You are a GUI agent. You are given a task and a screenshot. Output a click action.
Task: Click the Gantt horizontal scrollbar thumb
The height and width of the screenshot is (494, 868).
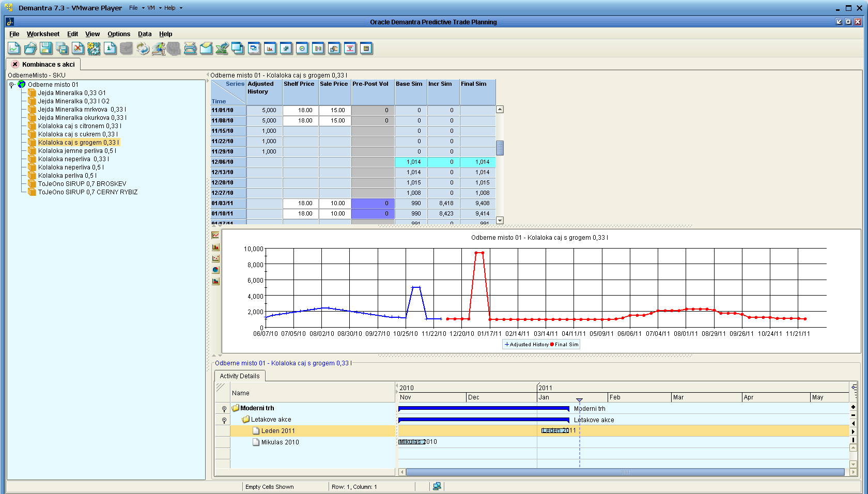(x=625, y=472)
